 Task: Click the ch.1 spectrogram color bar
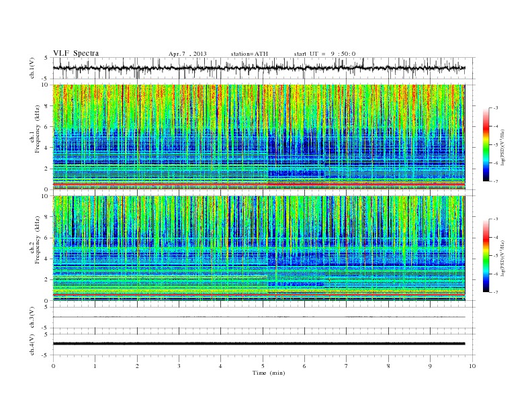[486, 144]
